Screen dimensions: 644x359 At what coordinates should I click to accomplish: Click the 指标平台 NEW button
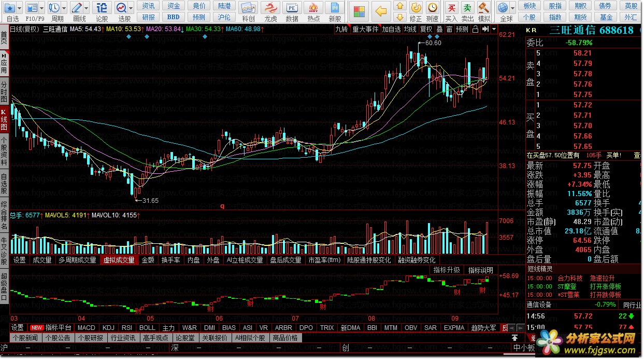tap(50, 327)
